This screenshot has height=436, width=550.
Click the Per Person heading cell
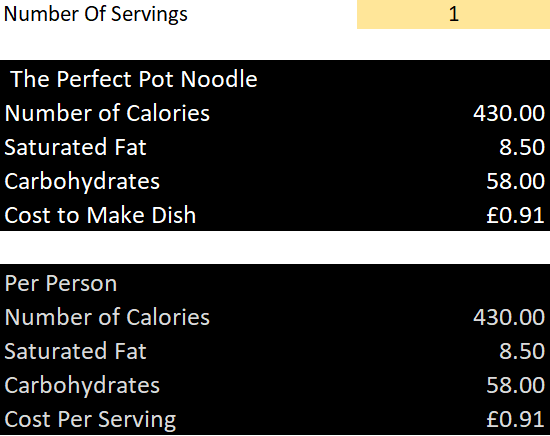pos(61,283)
